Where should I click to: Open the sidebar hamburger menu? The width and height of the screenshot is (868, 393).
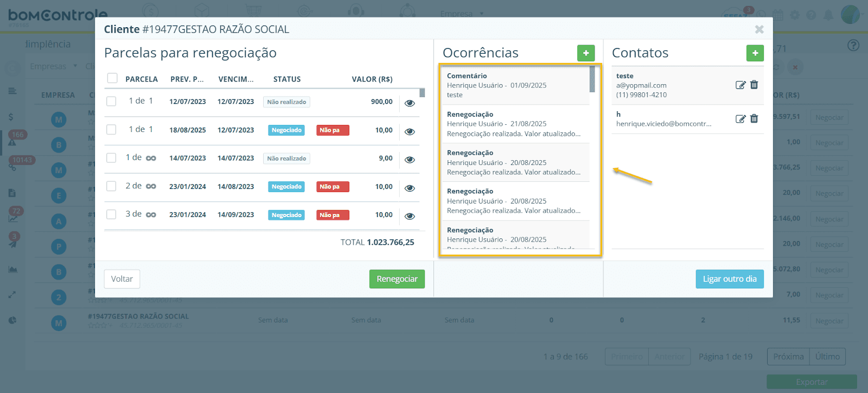(x=12, y=91)
